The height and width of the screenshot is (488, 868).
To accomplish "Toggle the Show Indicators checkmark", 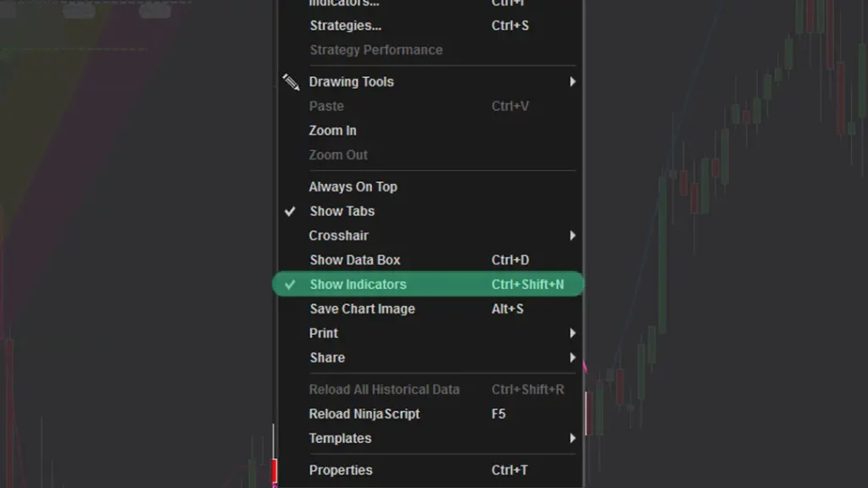I will point(290,285).
